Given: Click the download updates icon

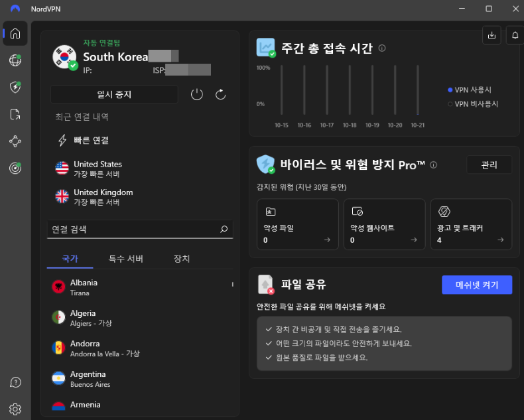Looking at the screenshot, I should [x=491, y=35].
